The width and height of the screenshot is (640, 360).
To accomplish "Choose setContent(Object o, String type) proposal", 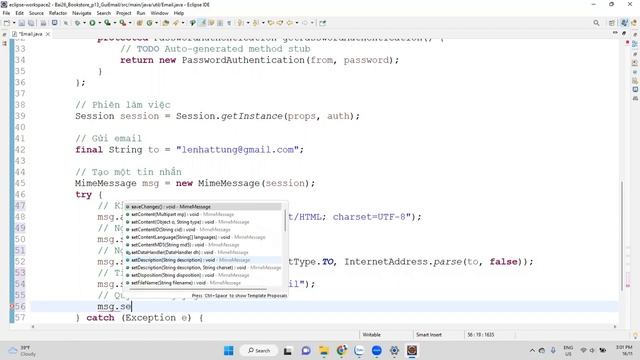I will (x=203, y=222).
